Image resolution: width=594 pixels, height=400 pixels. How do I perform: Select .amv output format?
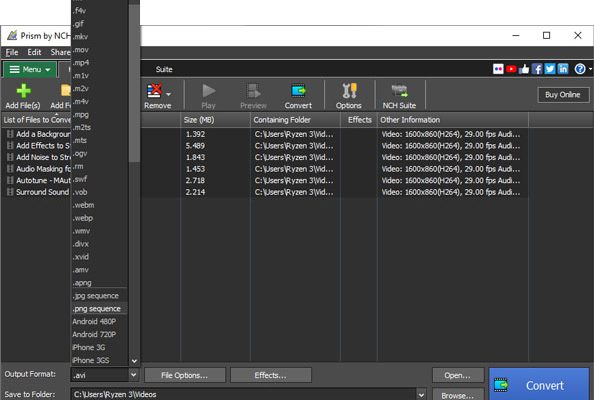point(100,270)
